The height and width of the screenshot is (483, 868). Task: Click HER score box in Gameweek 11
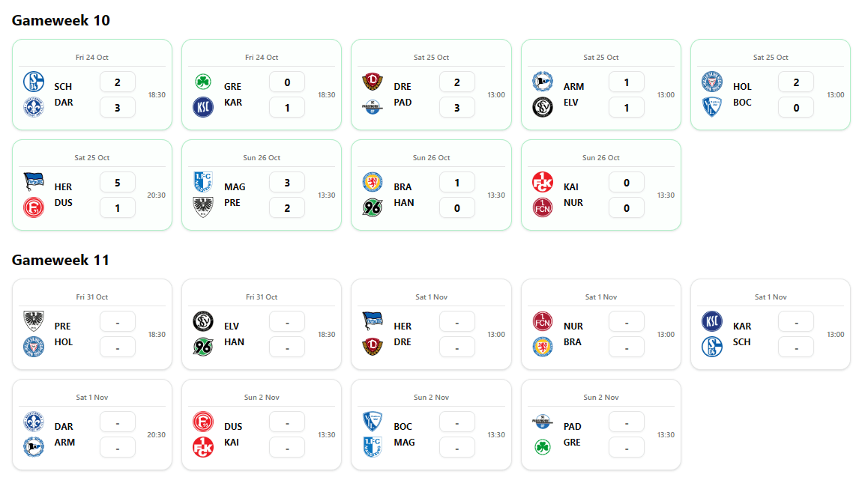click(456, 321)
